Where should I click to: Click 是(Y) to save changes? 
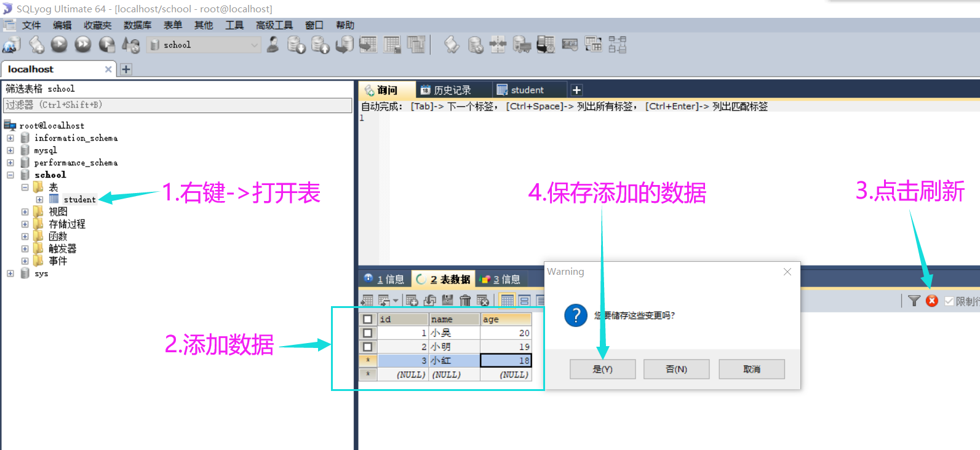(x=602, y=369)
